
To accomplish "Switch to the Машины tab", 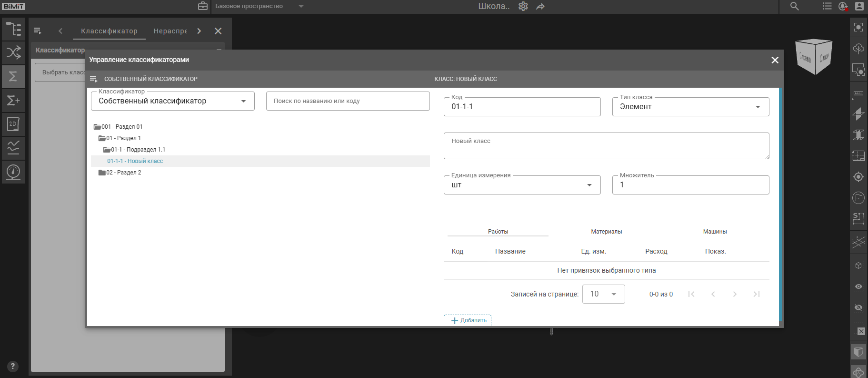I will coord(715,232).
